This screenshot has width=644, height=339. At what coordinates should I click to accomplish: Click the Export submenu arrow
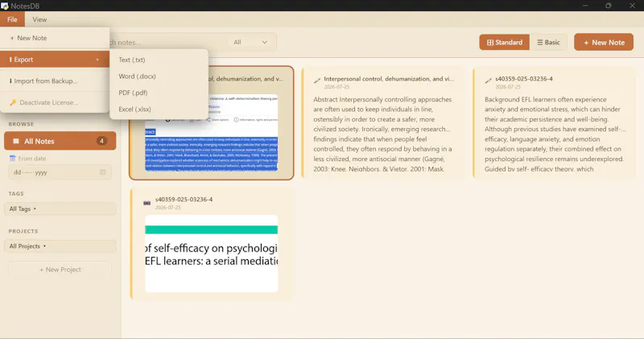pyautogui.click(x=97, y=60)
